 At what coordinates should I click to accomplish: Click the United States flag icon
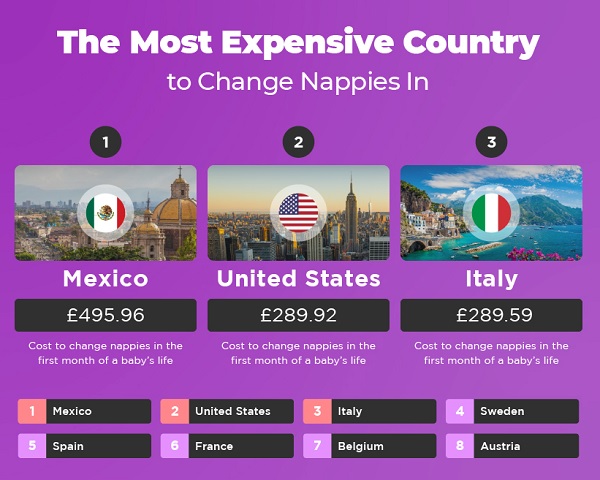298,212
